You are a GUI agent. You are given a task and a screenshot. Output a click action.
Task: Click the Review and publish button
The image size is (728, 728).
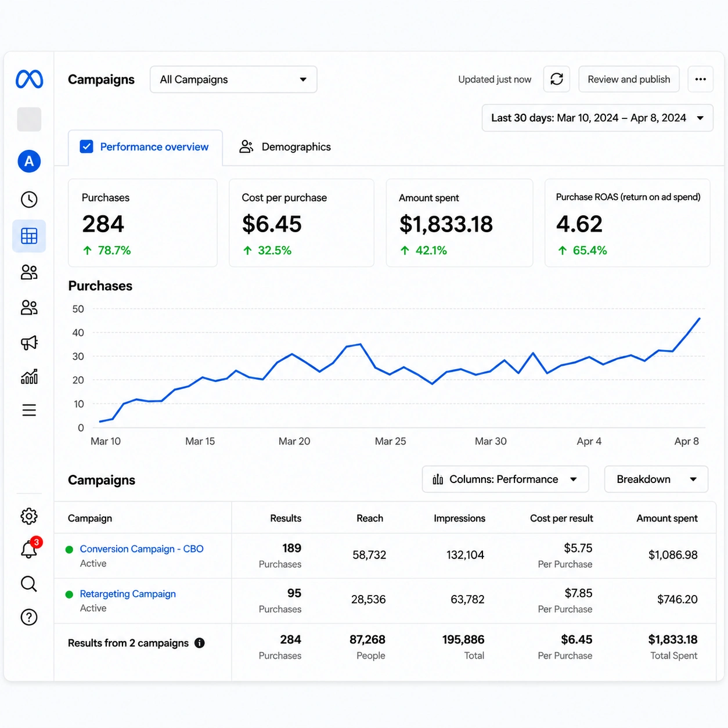coord(629,79)
